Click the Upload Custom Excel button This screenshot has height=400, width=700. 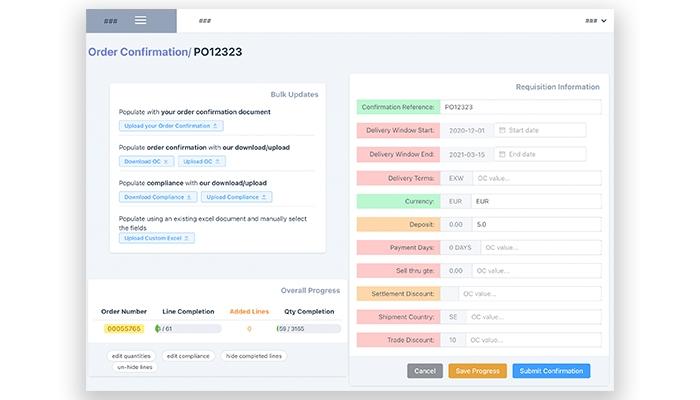(x=157, y=238)
